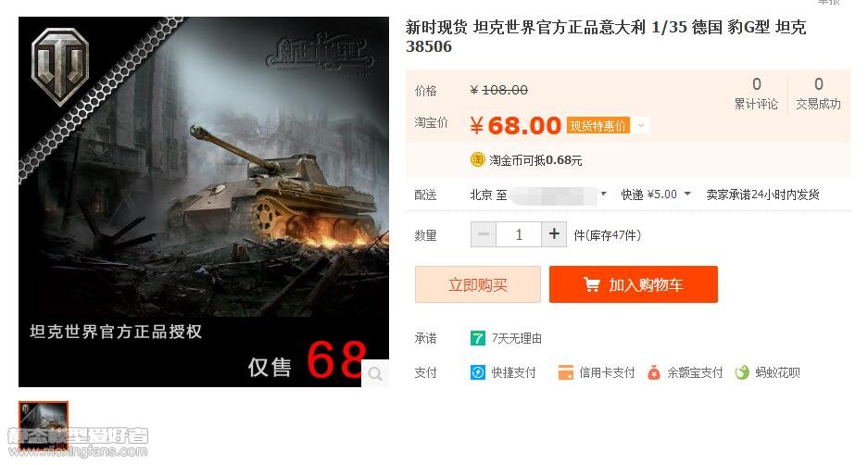
Task: Select the small tank thumbnail below image
Action: [x=44, y=425]
